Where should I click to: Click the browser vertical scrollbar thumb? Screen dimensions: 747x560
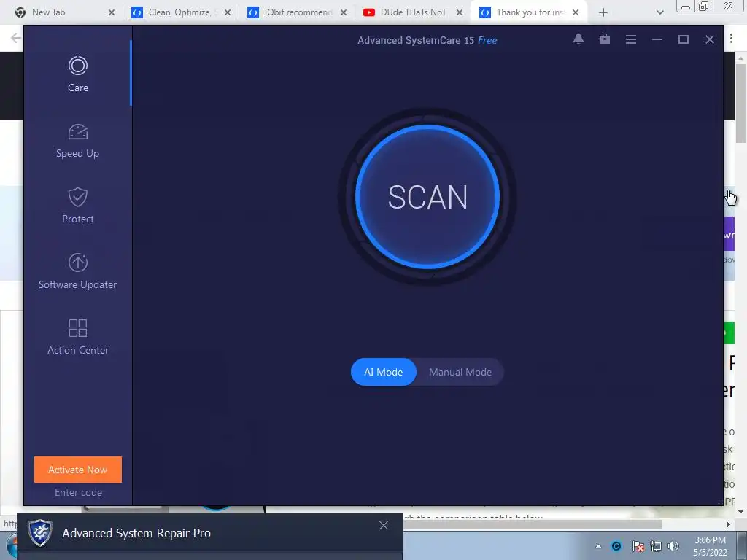tap(740, 102)
